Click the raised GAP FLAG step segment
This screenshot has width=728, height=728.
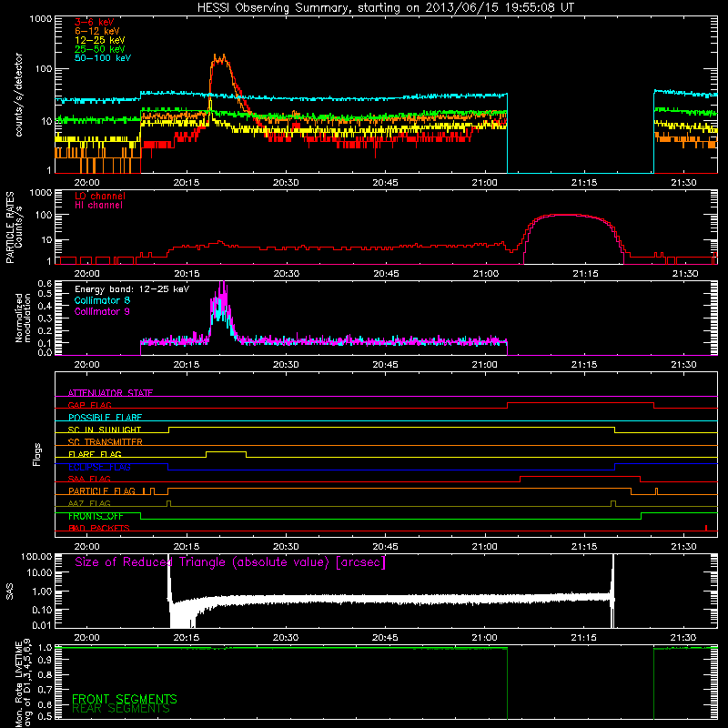[x=581, y=403]
